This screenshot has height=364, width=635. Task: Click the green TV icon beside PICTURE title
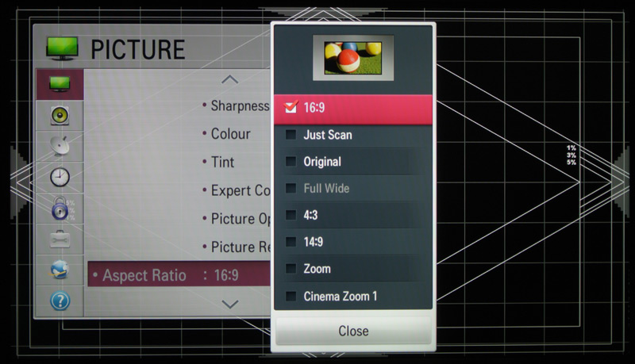point(62,48)
